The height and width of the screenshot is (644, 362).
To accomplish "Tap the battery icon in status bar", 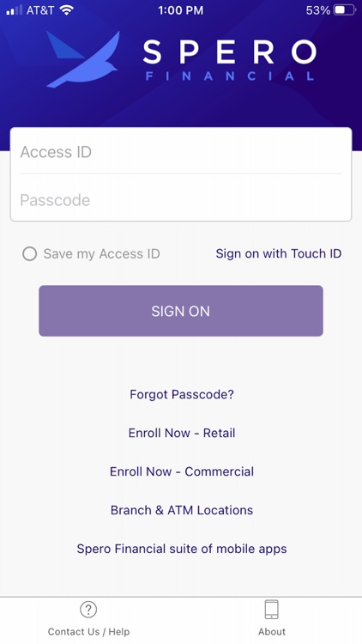I will click(345, 10).
